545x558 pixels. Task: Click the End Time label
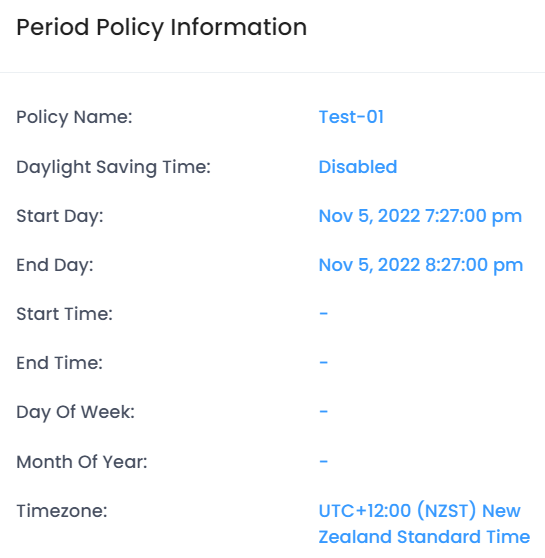click(59, 363)
